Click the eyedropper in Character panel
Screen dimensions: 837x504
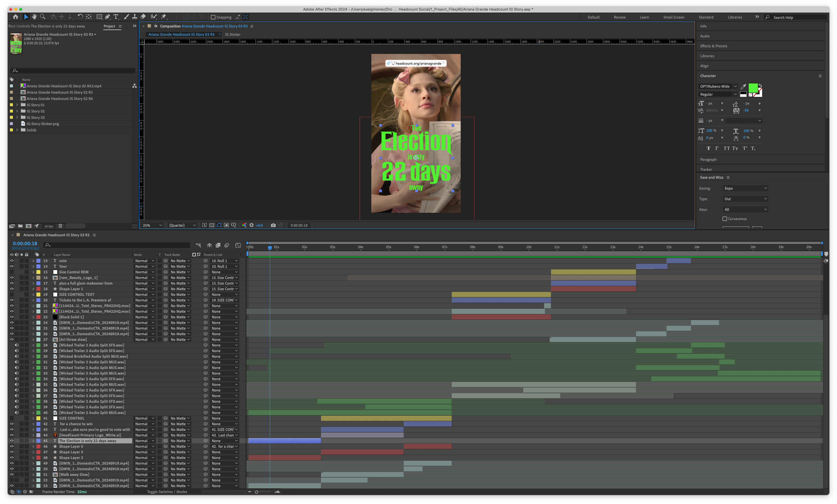pos(743,87)
